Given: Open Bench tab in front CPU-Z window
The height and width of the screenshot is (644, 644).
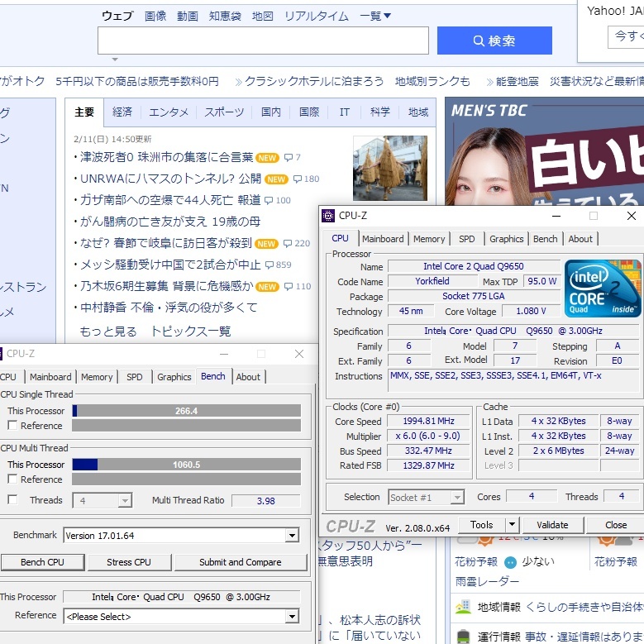Looking at the screenshot, I should 546,239.
